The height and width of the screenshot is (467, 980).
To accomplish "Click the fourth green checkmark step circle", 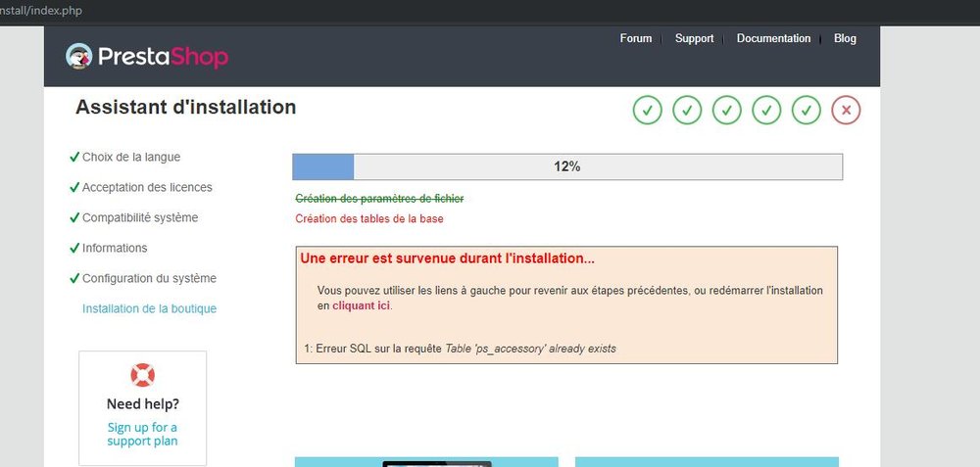I will tap(766, 111).
